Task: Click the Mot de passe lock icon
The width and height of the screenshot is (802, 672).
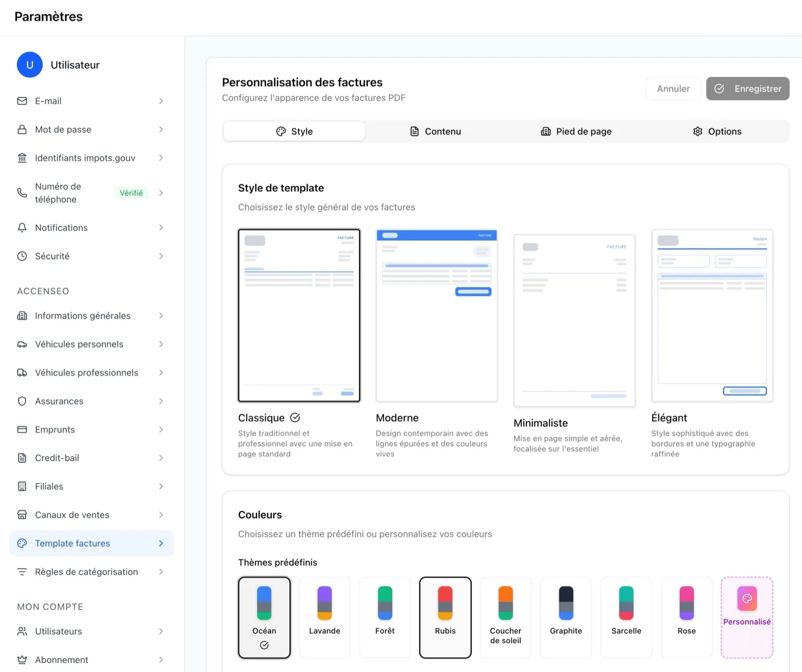Action: coord(22,129)
